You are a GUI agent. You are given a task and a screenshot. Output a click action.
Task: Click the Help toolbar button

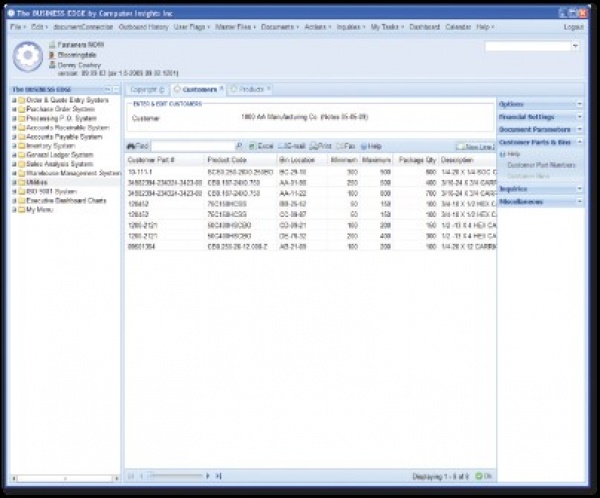point(371,146)
